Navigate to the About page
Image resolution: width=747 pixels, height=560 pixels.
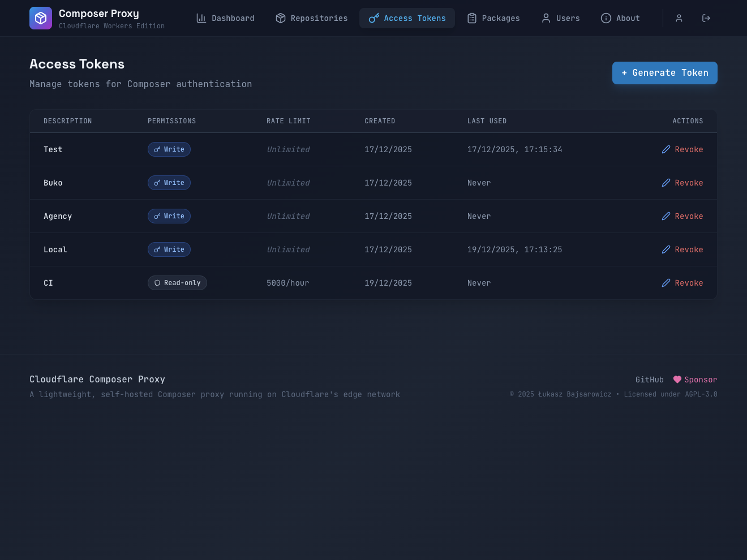(x=620, y=18)
